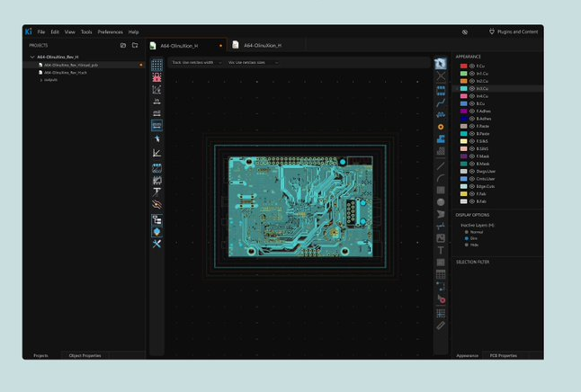This screenshot has height=392, width=581.
Task: Select the Route Tracks tool
Action: (x=441, y=102)
